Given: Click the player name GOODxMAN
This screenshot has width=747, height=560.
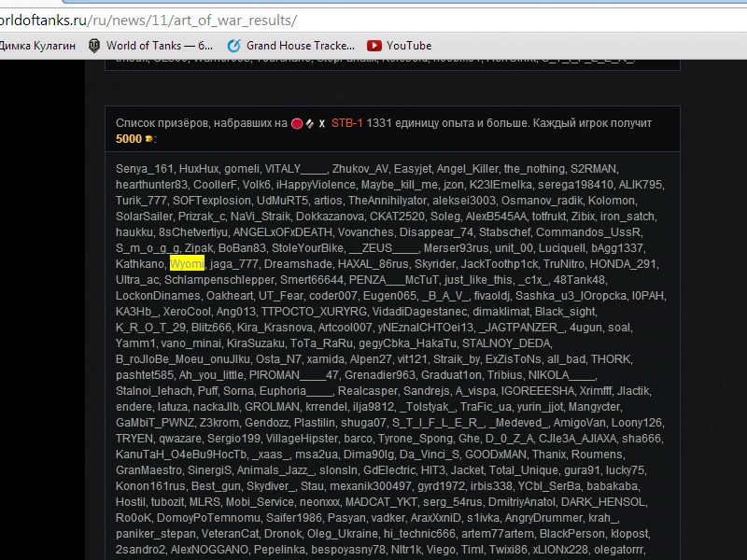Looking at the screenshot, I should tap(496, 455).
